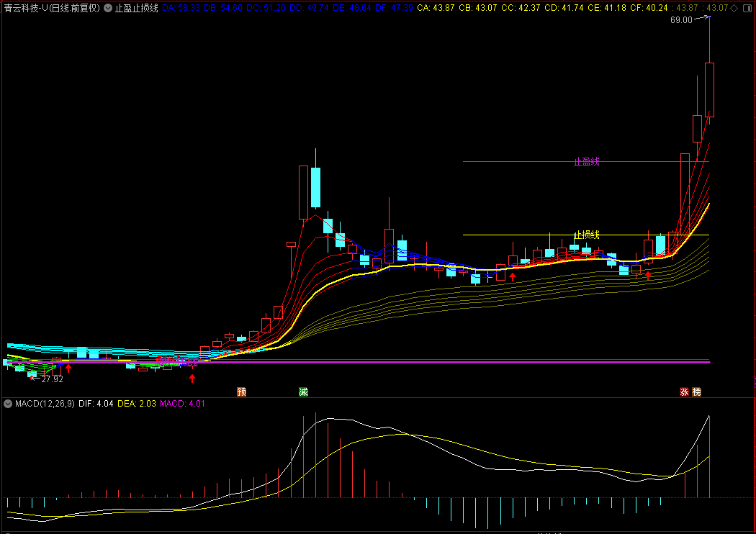Click the red 涨 marker icon
This screenshot has width=756, height=534.
pyautogui.click(x=684, y=392)
